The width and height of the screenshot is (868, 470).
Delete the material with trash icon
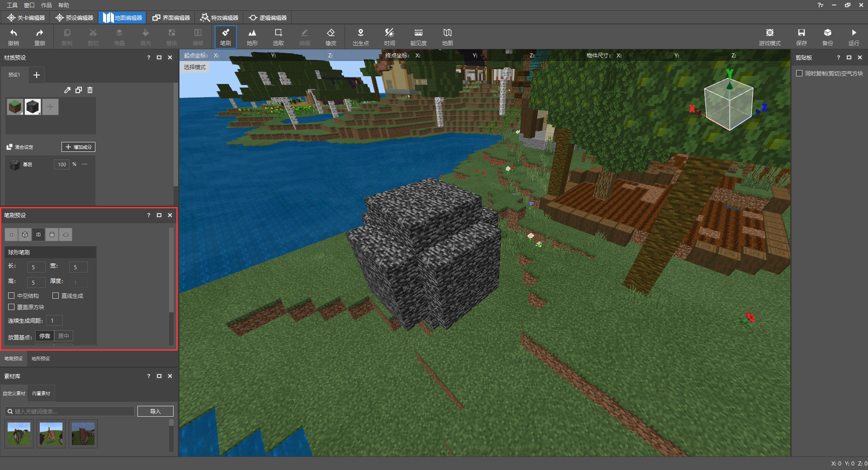point(90,90)
